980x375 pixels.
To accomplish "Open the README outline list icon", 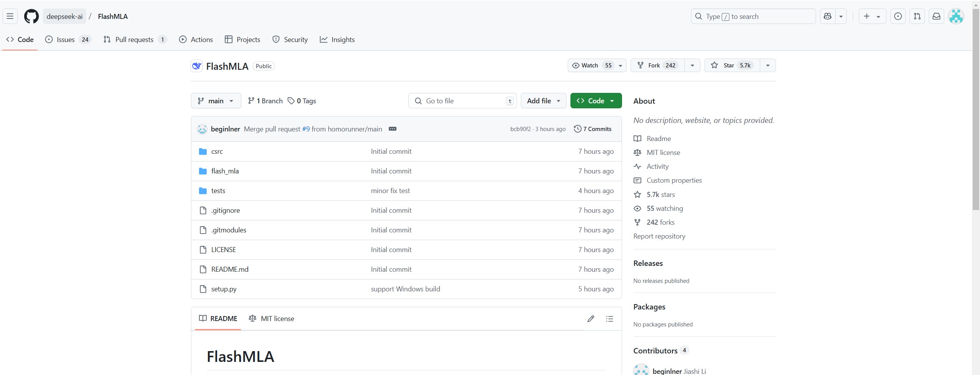I will tap(609, 319).
